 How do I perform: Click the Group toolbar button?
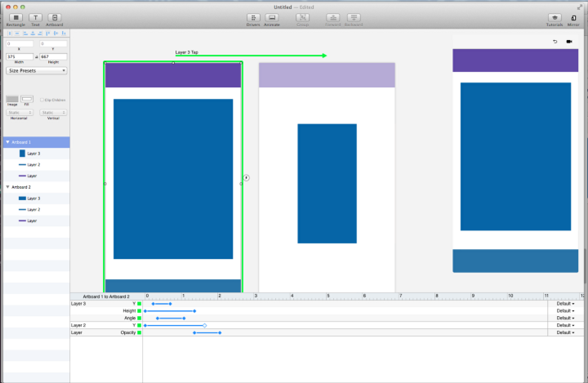coord(302,18)
